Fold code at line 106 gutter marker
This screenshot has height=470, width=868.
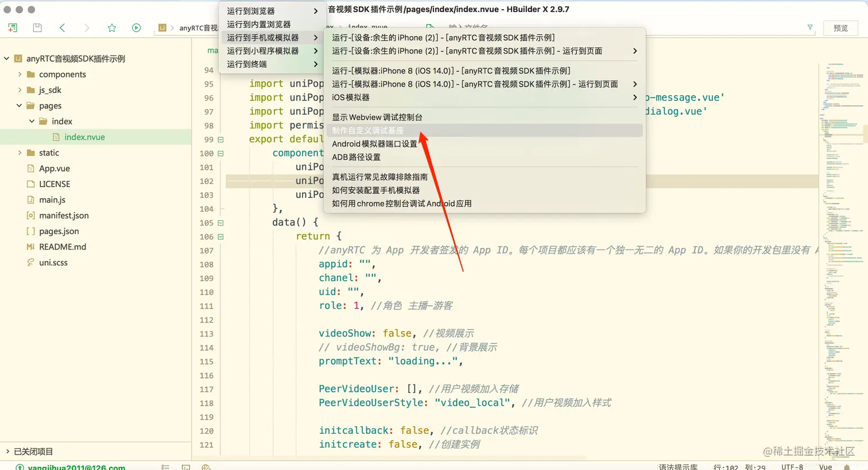tap(220, 236)
